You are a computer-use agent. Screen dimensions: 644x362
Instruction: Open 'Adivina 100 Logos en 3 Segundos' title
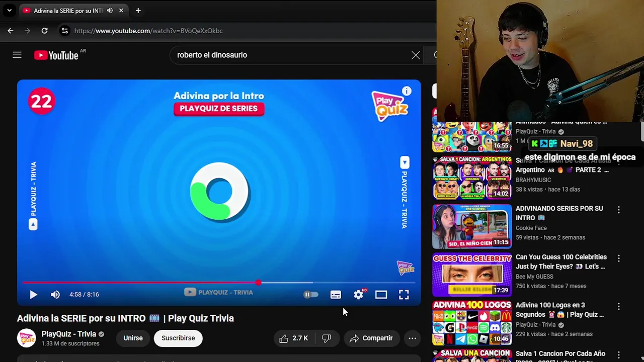tap(559, 310)
